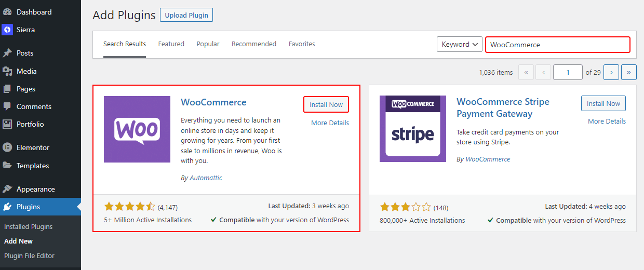
Task: Click the Stripe gateway star rating
Action: pos(406,207)
